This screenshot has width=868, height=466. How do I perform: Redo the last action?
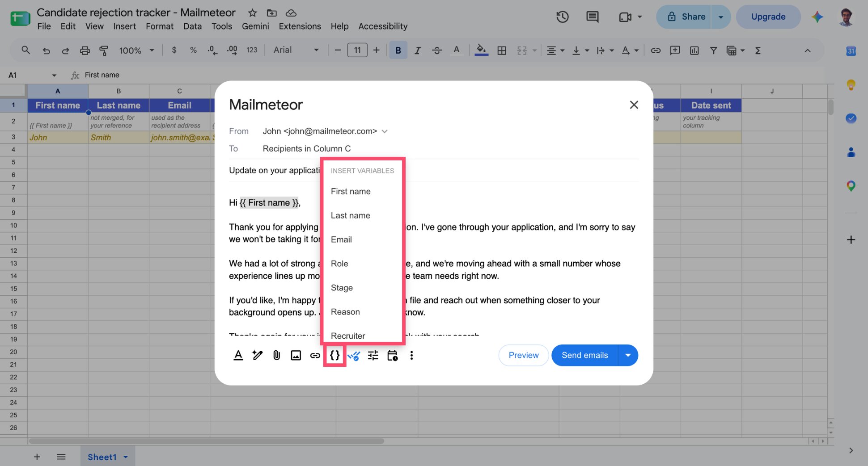(x=65, y=50)
